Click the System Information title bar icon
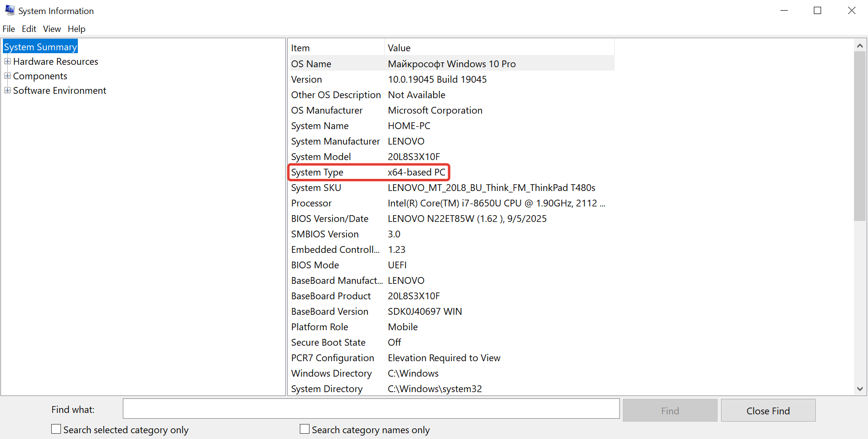Screen dimensions: 868x439 (10, 10)
